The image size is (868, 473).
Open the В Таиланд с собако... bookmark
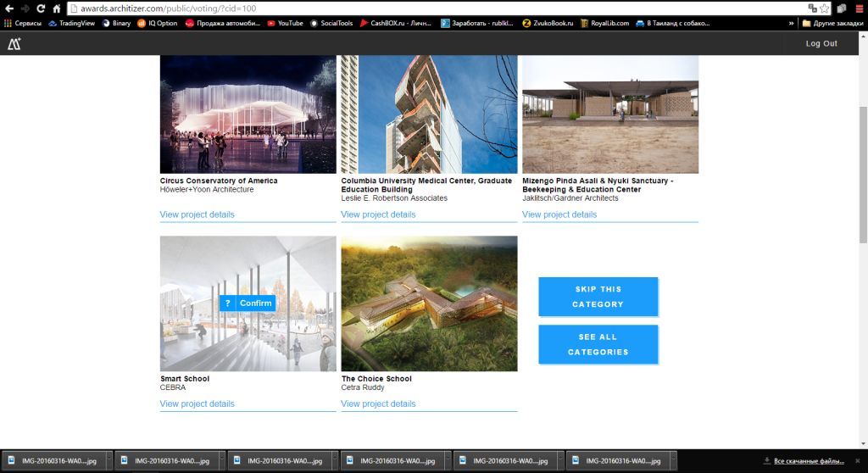672,23
